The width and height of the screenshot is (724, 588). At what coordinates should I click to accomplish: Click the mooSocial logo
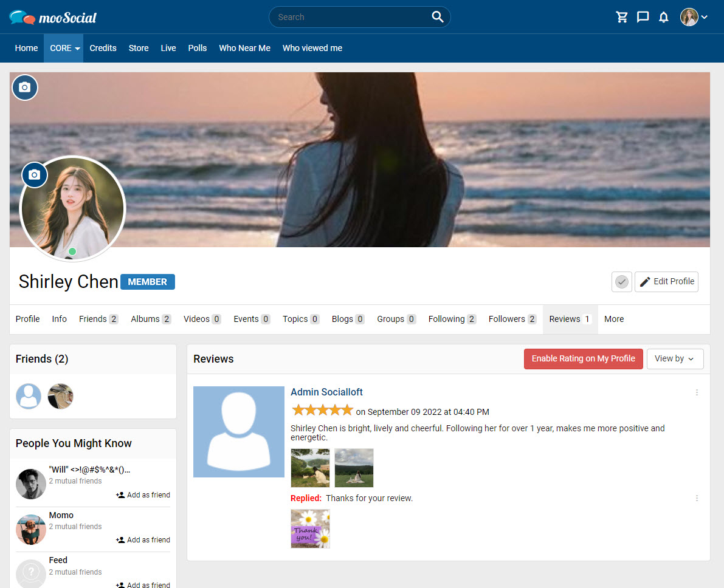53,18
